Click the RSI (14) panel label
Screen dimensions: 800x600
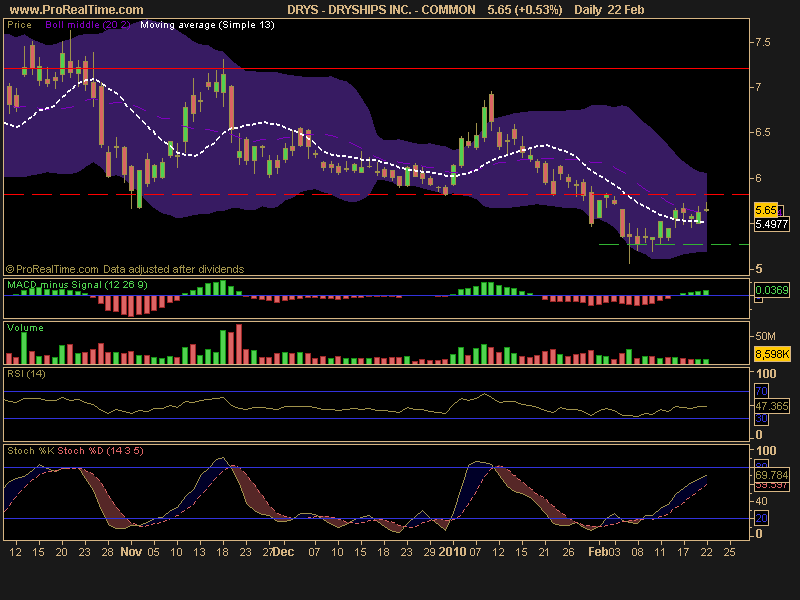click(x=26, y=373)
